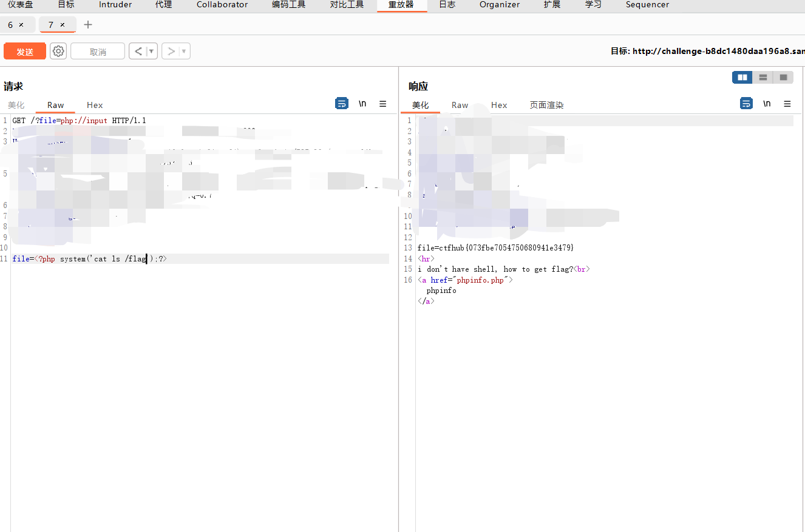Toggle word wrap icon in request panel
Screen dimensions: 805x532
point(342,104)
